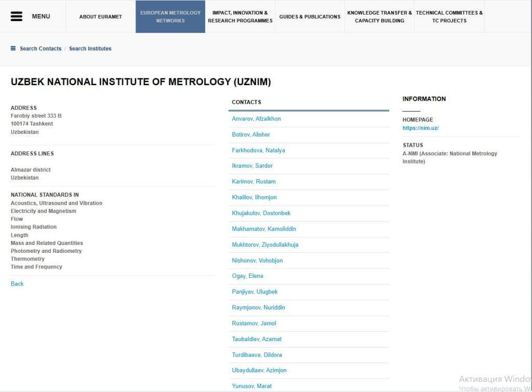
Task: Open Technical Committees & TC Projects
Action: [449, 17]
